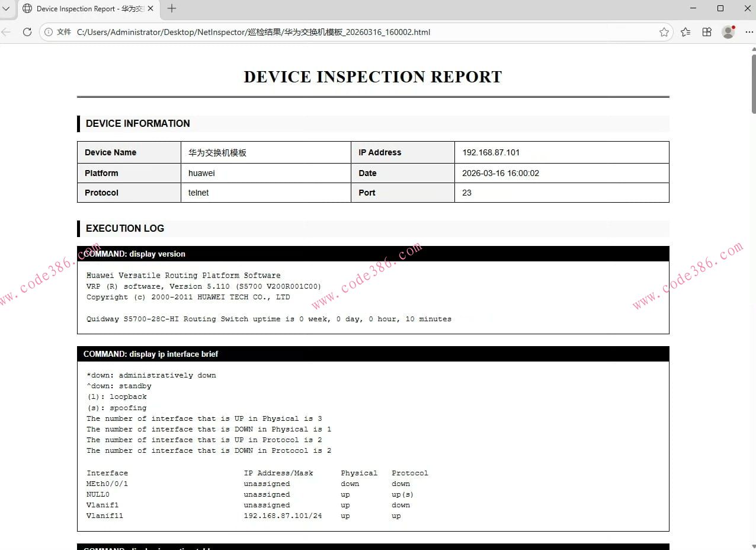Click the Copyright HUAWEI TECH CO. line
The height and width of the screenshot is (550, 756).
point(188,297)
